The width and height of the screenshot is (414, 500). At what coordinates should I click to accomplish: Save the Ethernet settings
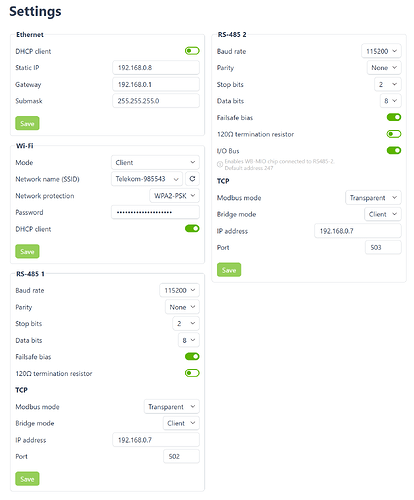pos(27,123)
